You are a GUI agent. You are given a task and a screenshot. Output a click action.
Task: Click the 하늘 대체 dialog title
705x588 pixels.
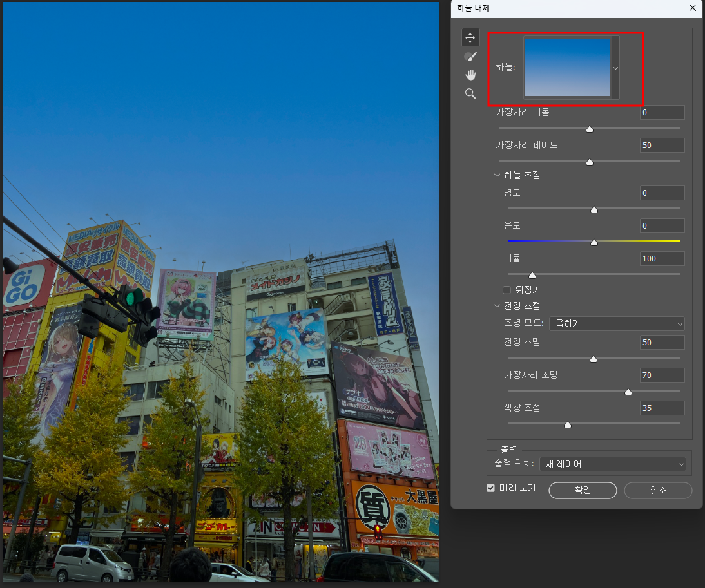coord(473,8)
